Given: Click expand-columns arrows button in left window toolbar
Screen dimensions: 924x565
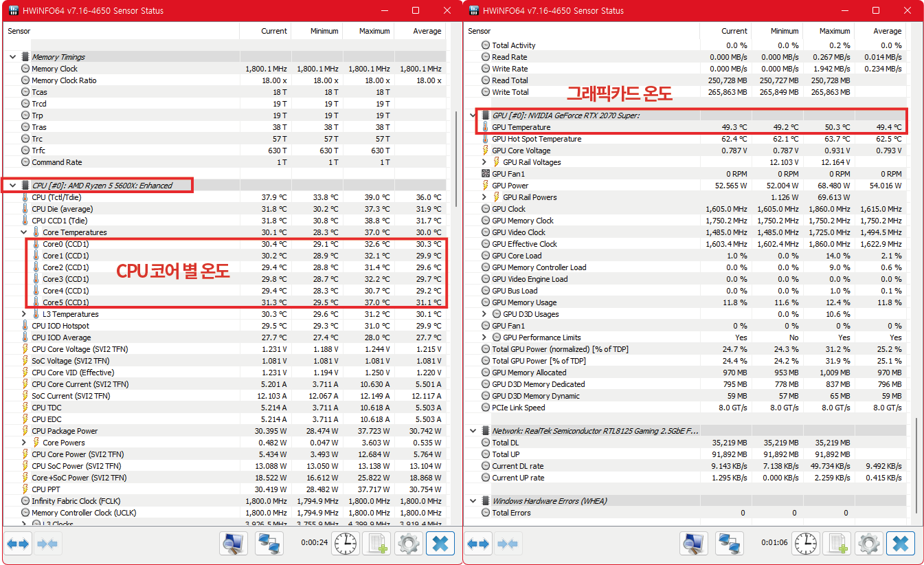Looking at the screenshot, I should pyautogui.click(x=18, y=544).
